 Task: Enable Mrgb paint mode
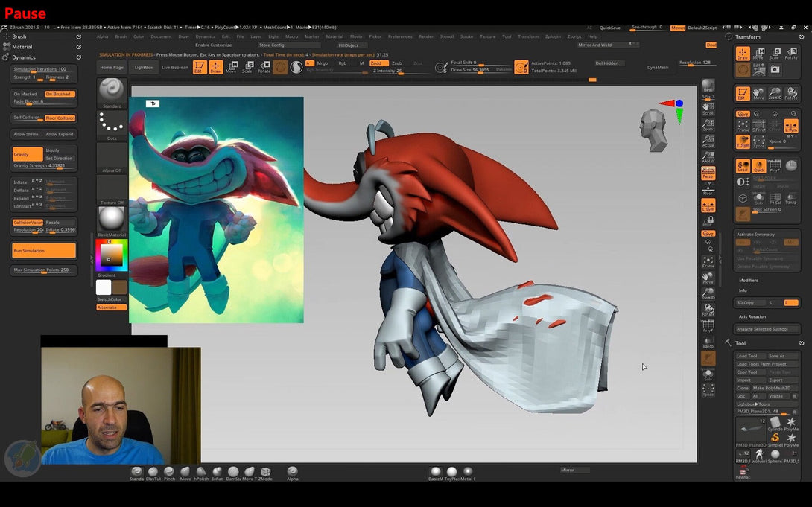(322, 63)
